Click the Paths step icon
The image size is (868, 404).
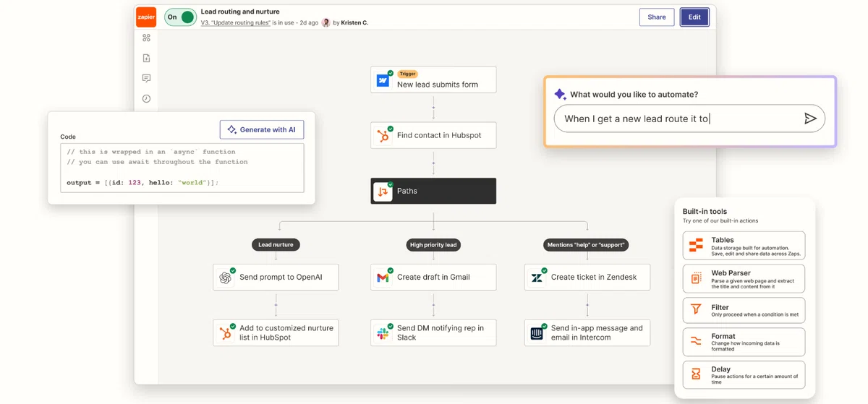[383, 192]
